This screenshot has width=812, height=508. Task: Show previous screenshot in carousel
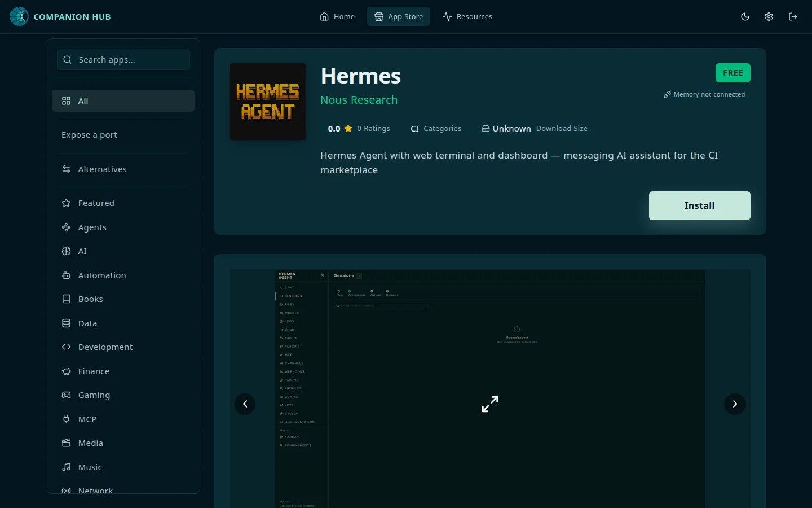click(245, 404)
